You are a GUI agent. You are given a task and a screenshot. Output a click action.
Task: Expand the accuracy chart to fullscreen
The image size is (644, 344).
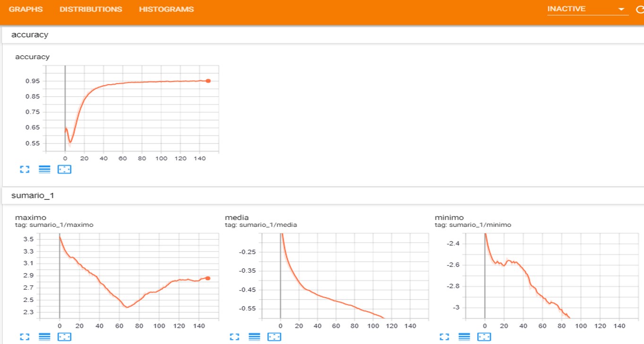[x=25, y=169]
